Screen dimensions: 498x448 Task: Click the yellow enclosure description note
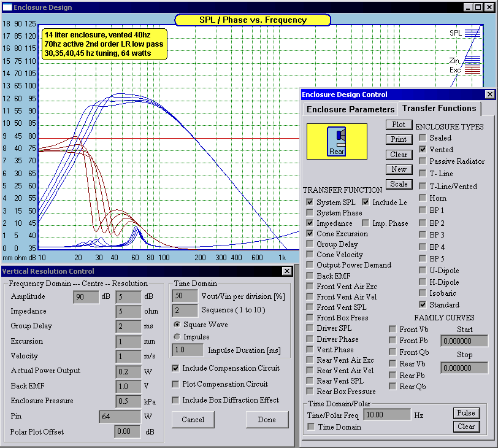pos(104,44)
